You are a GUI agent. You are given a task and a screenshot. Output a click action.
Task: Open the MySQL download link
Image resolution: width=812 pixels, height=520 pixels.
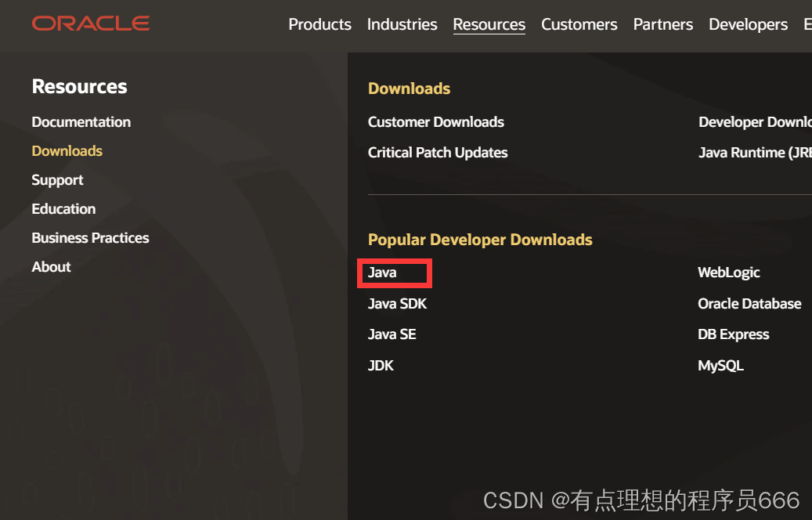pos(720,366)
